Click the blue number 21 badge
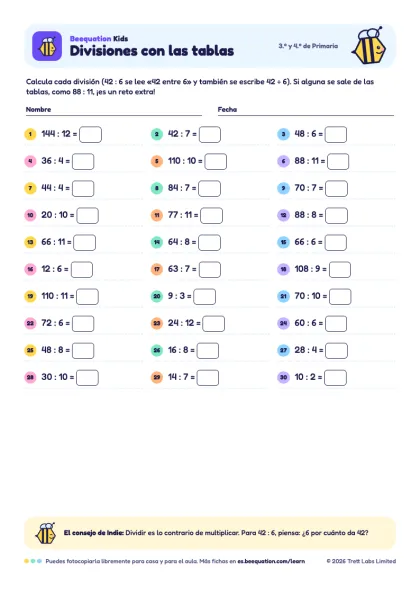420x595 pixels. [283, 296]
